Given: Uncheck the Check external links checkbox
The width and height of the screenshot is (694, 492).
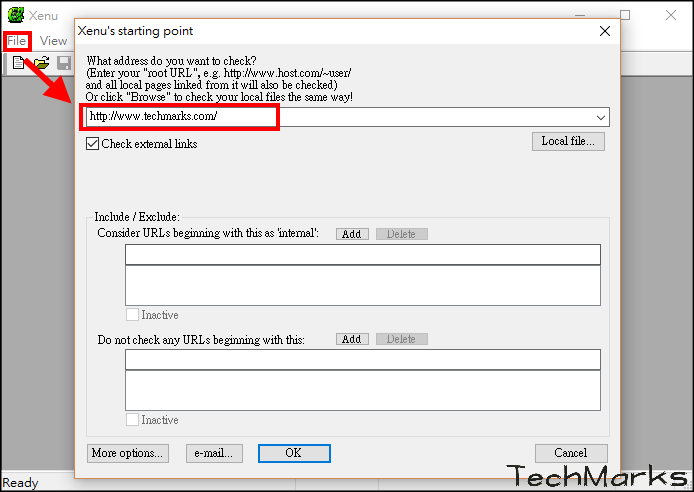Looking at the screenshot, I should coord(93,144).
